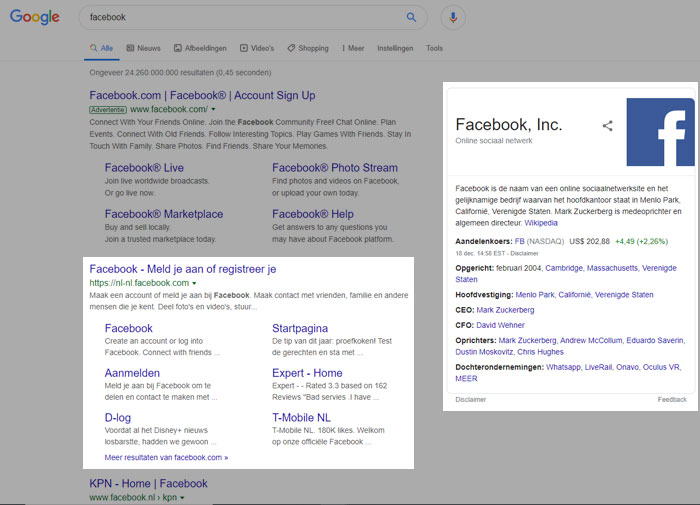Open the D-log sitelink
Screen dimensions: 700x505
pos(118,418)
